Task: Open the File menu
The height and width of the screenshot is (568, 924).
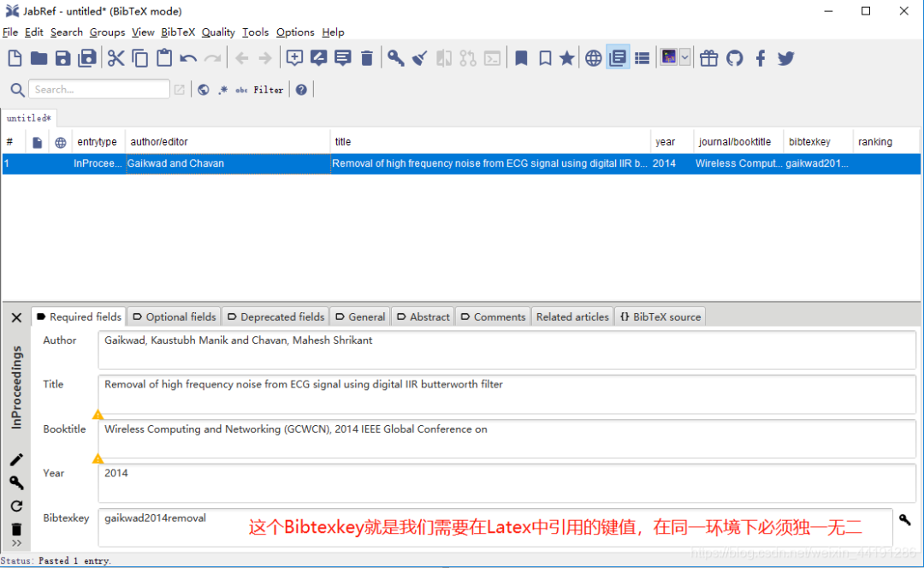Action: click(10, 32)
